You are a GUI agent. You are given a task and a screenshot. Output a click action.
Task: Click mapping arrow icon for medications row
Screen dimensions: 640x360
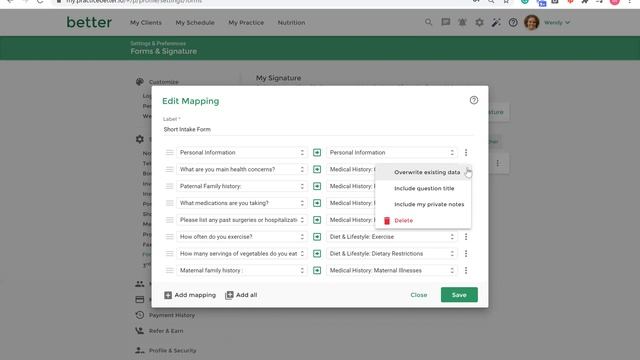coord(317,203)
